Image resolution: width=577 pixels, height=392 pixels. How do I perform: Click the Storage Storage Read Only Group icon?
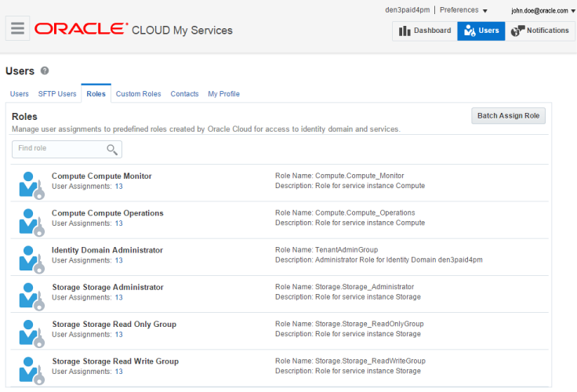(x=30, y=332)
